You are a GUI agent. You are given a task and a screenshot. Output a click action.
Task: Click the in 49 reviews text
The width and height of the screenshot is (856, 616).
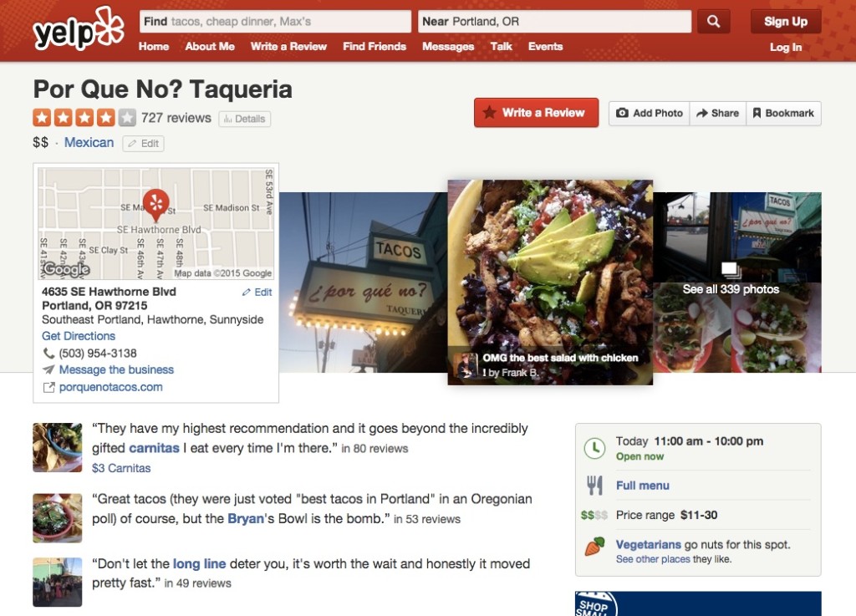pos(197,583)
